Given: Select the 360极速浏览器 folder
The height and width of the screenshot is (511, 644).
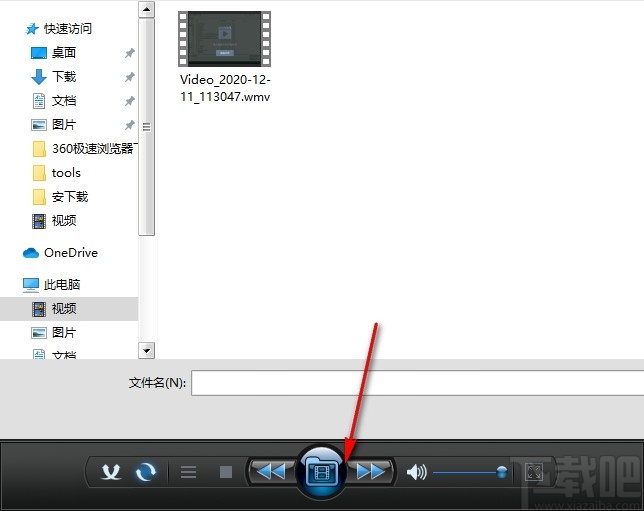Looking at the screenshot, I should click(92, 149).
